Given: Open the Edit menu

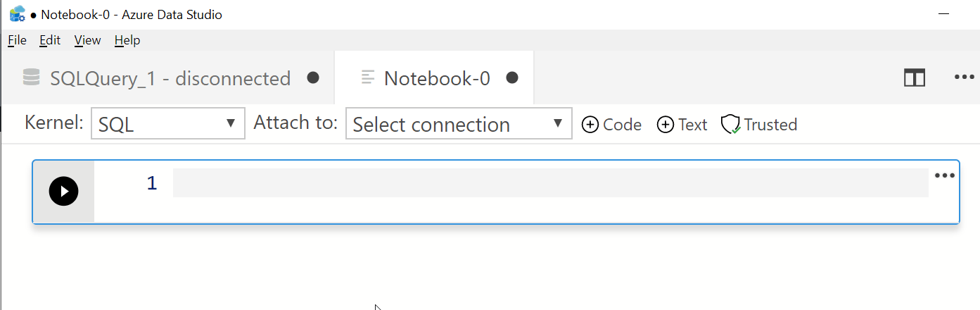Looking at the screenshot, I should point(50,40).
